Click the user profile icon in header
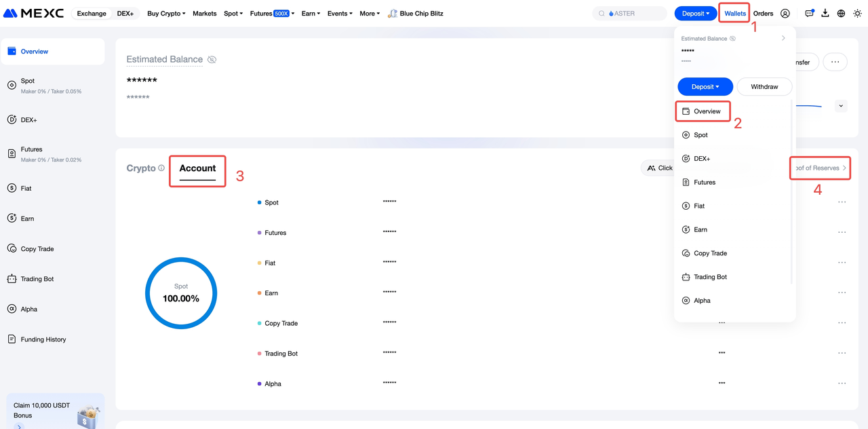Image resolution: width=868 pixels, height=429 pixels. coord(785,14)
